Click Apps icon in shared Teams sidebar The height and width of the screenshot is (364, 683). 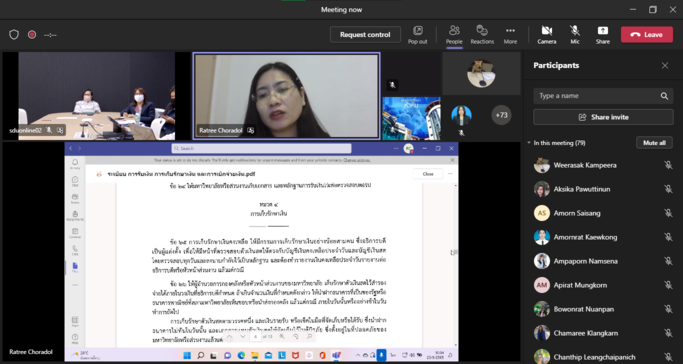(x=75, y=321)
